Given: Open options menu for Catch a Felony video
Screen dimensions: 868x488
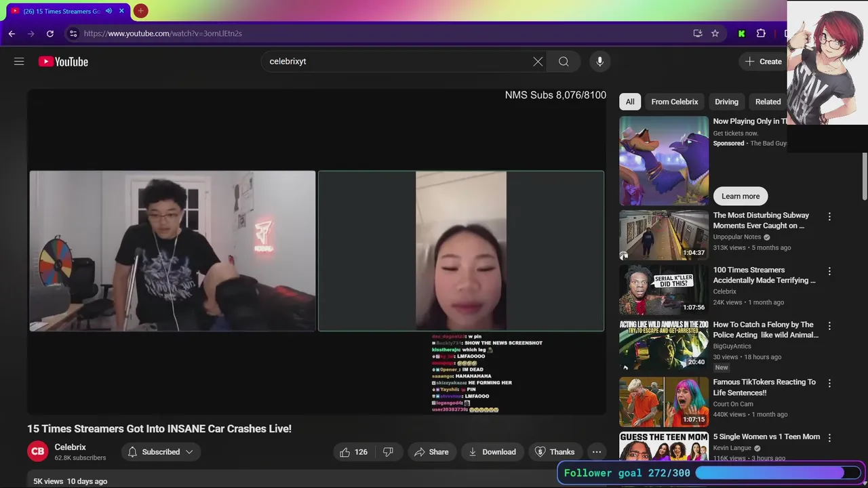Looking at the screenshot, I should click(x=829, y=326).
